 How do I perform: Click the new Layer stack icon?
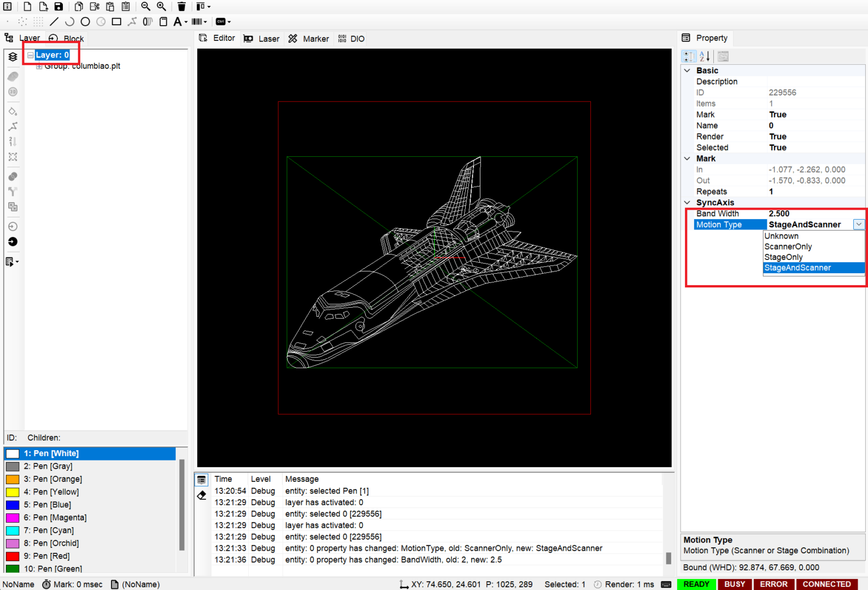pos(13,57)
